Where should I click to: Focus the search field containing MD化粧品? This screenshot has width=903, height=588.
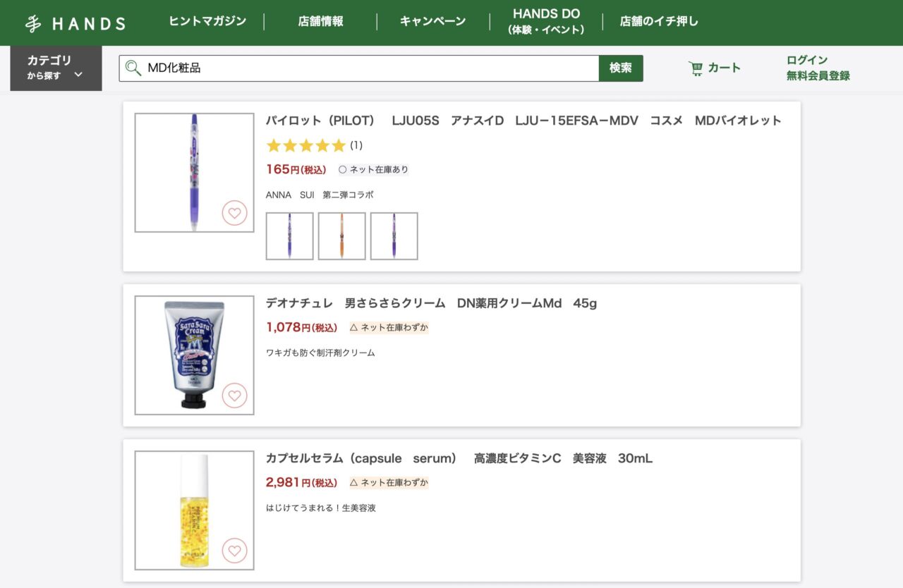(359, 68)
